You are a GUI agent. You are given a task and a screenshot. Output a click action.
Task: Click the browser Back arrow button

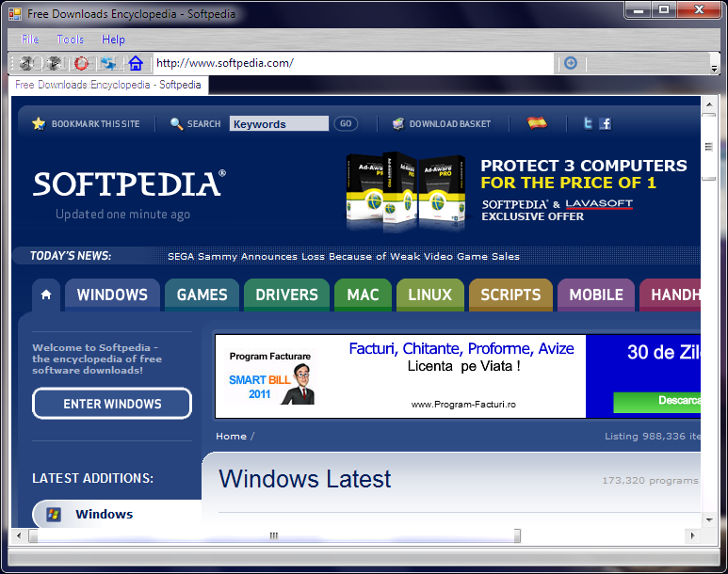[26, 63]
